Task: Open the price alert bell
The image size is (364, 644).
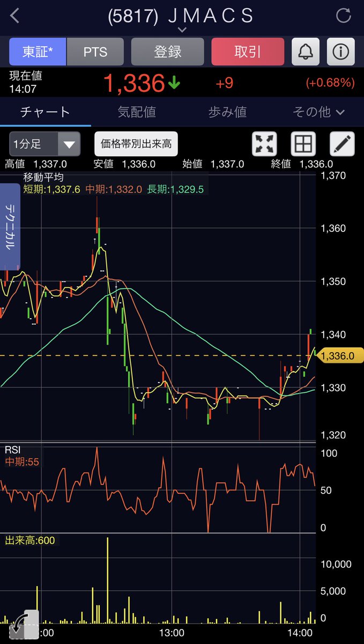Action: click(x=306, y=52)
